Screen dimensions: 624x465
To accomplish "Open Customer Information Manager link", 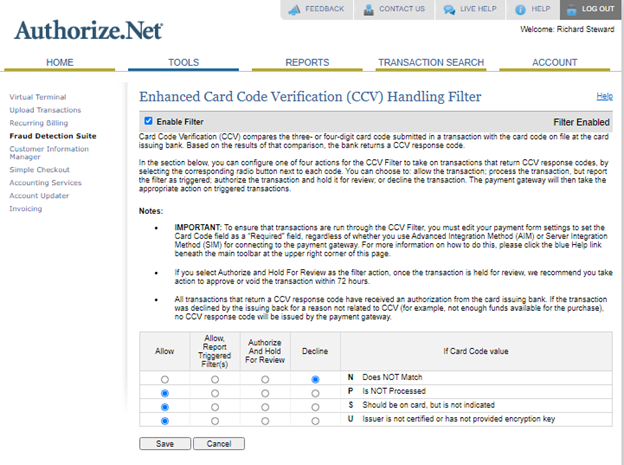I will (49, 152).
